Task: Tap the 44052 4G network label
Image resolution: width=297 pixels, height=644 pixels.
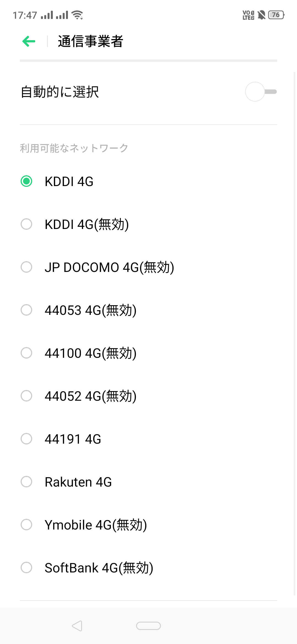Action: pyautogui.click(x=90, y=396)
